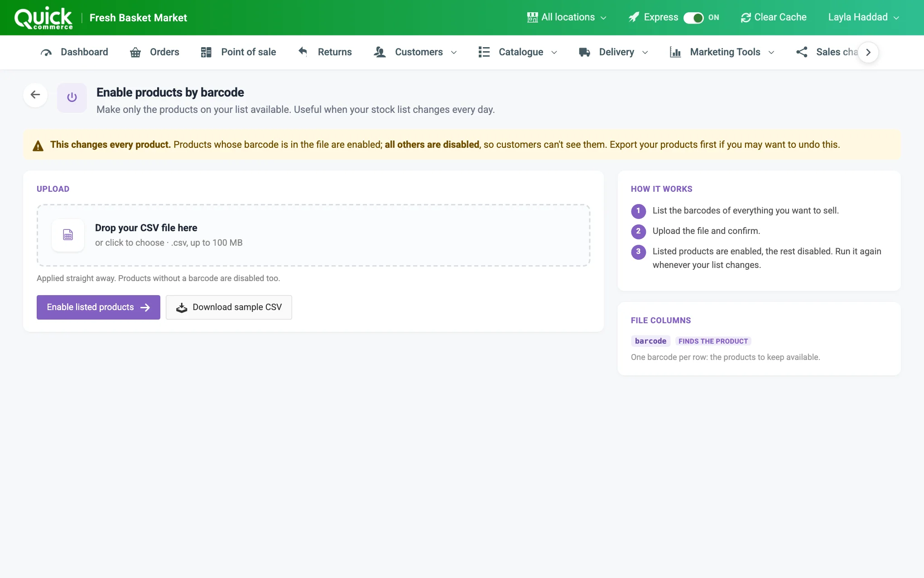Click Enable listed products button
The height and width of the screenshot is (578, 924).
[x=98, y=307]
